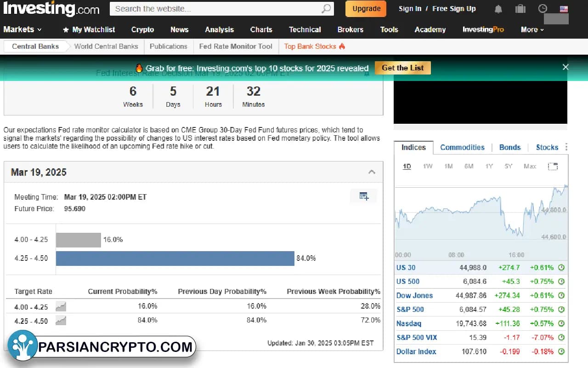
Task: Click the Free Sign Up link
Action: (454, 9)
